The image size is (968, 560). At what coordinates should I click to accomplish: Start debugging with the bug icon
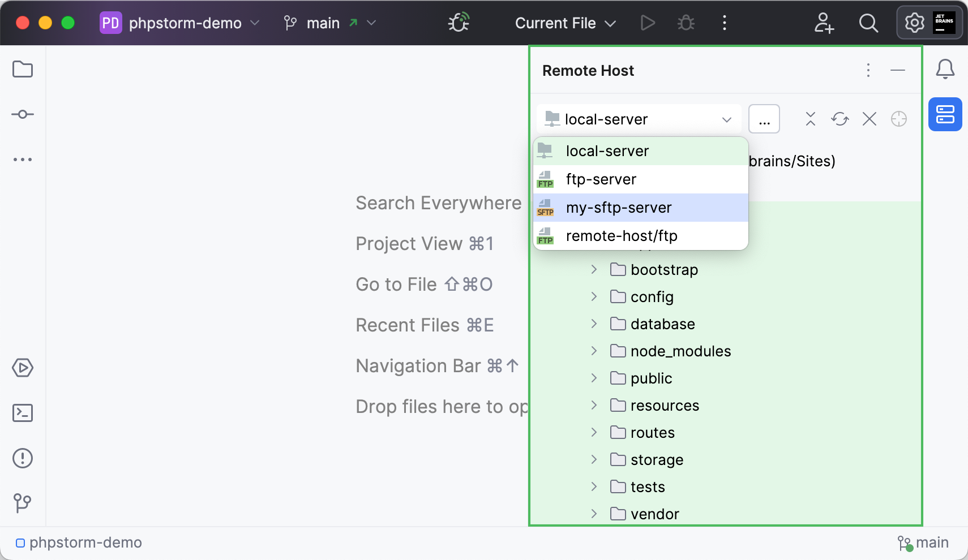pyautogui.click(x=685, y=23)
